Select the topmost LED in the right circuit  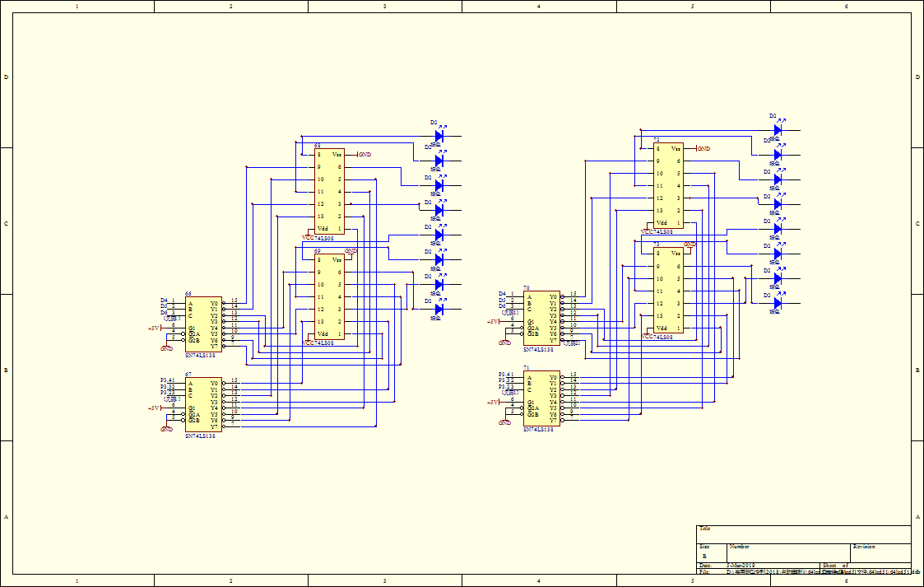(777, 129)
